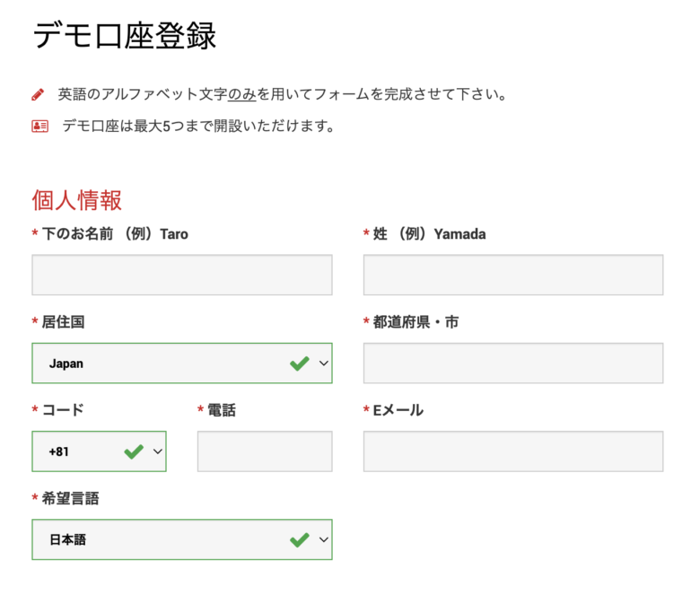Focus the 電話 phone number field
This screenshot has height=596, width=700.
pos(265,451)
